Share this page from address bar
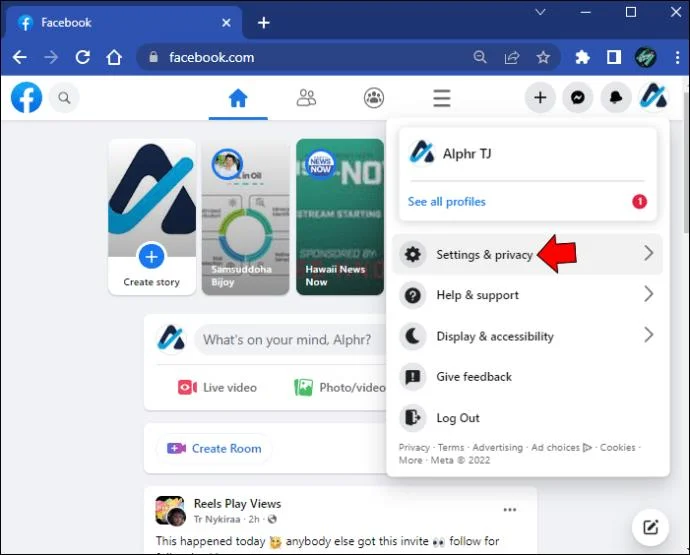 point(512,57)
